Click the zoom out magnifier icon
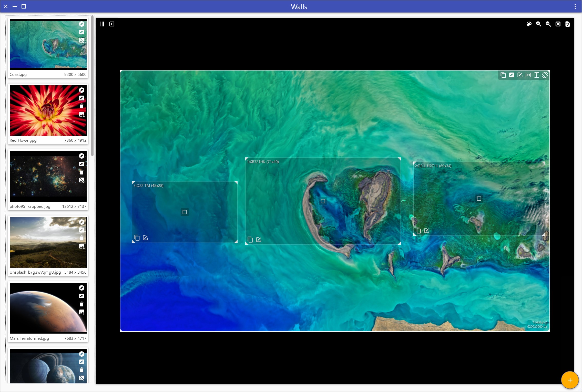582x392 pixels. [548, 24]
